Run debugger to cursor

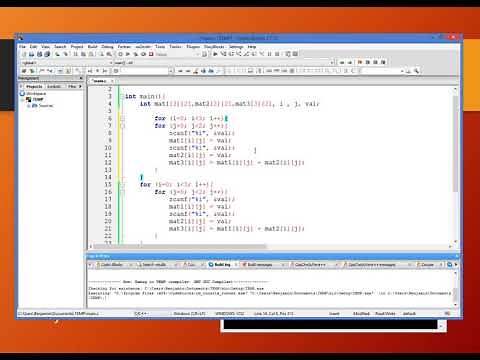(223, 54)
